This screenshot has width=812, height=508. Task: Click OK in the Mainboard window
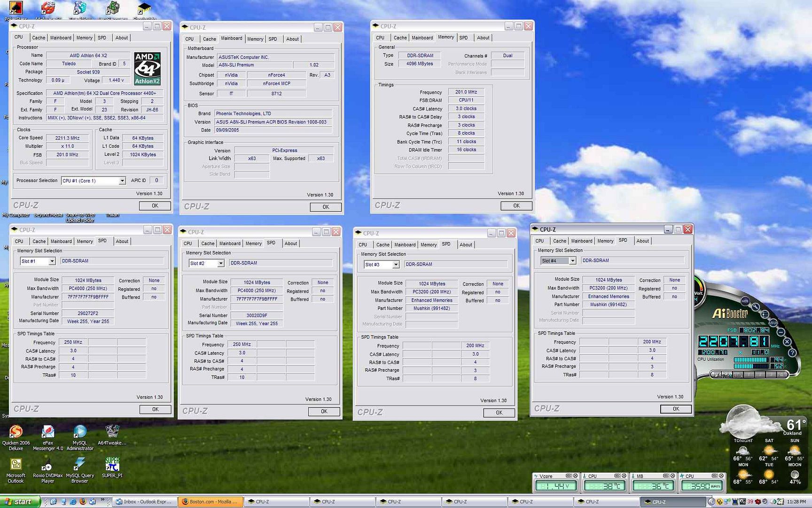tap(326, 207)
